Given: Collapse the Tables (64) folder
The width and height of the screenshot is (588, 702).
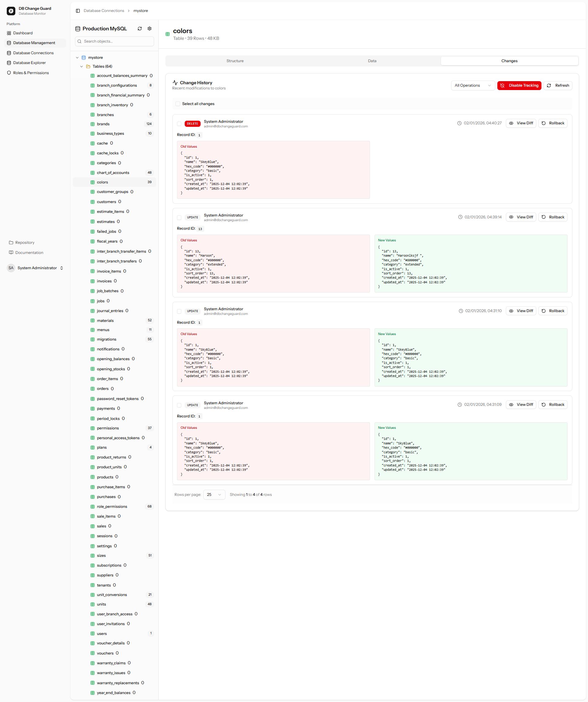Looking at the screenshot, I should pyautogui.click(x=81, y=66).
